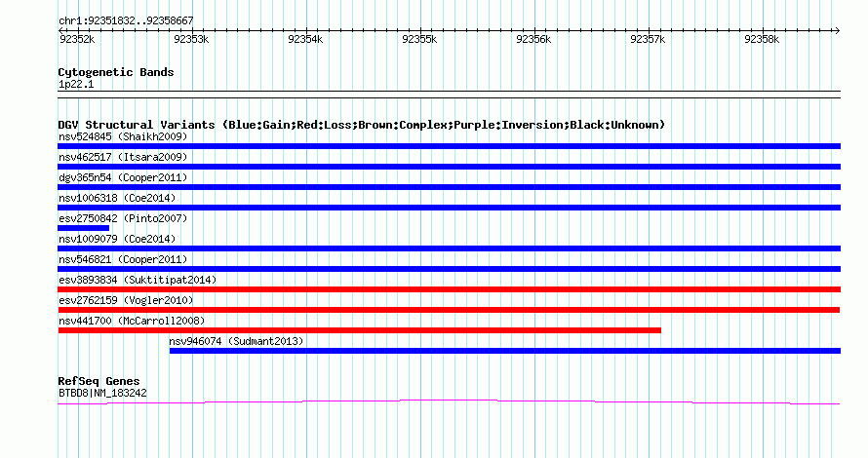Click the DGV Structural Variants track title
The image size is (868, 458).
(x=362, y=125)
